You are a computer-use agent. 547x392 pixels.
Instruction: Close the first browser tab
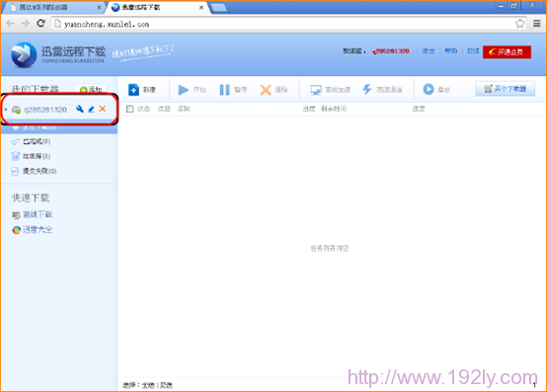click(x=99, y=7)
